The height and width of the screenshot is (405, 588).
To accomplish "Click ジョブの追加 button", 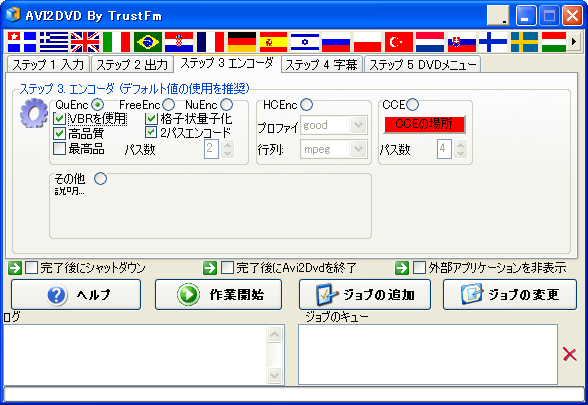I will (365, 295).
